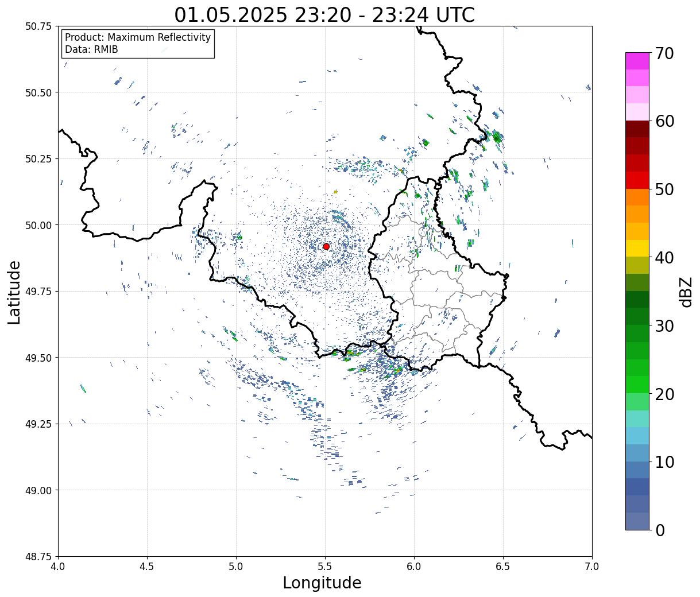Click the "dBZ" colorbar label

point(685,292)
